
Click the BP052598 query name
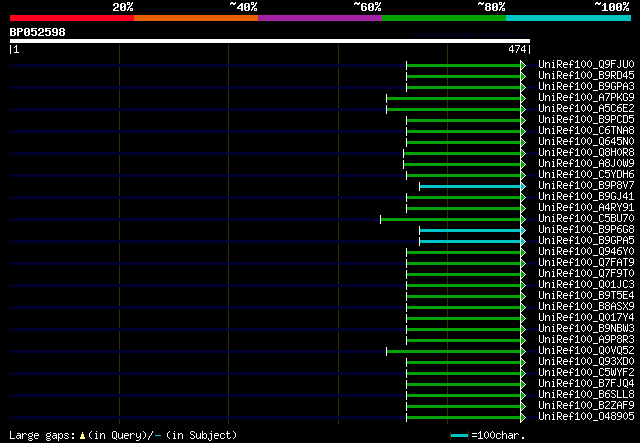pos(38,32)
